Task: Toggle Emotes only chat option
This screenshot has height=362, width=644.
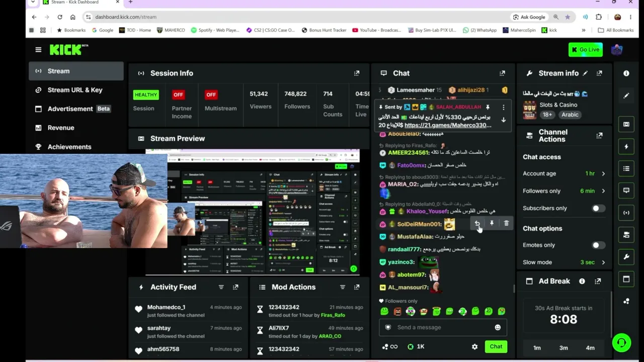Action: pos(598,245)
